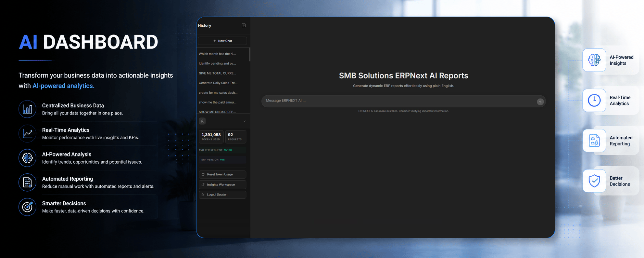This screenshot has height=258, width=644.
Task: Click the 'AI-powered analytics.' highlighted text
Action: [63, 86]
